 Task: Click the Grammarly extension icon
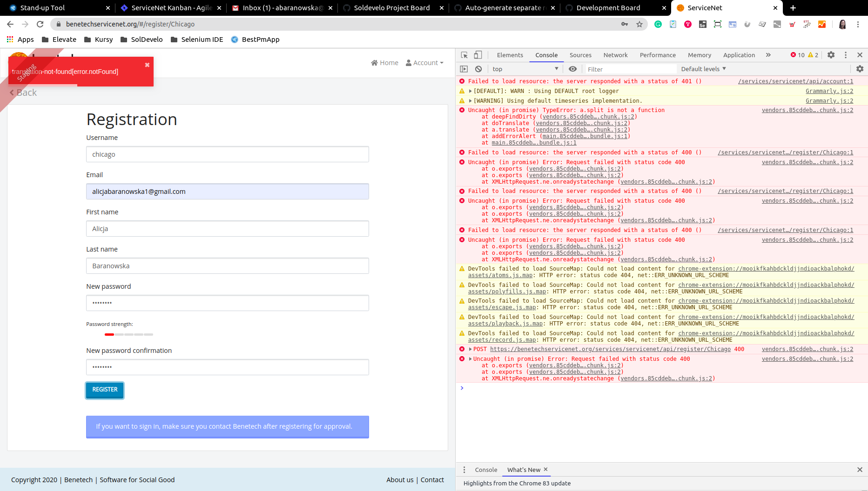pyautogui.click(x=658, y=24)
